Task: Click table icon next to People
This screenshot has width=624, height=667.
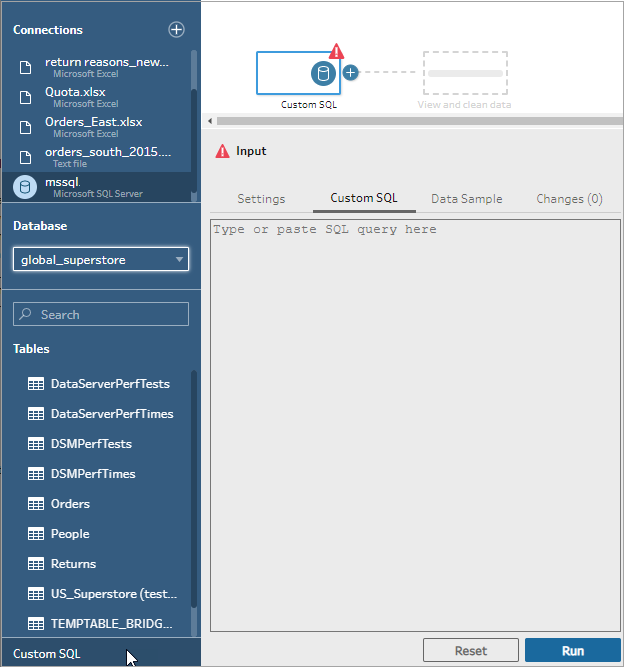Action: pyautogui.click(x=36, y=534)
